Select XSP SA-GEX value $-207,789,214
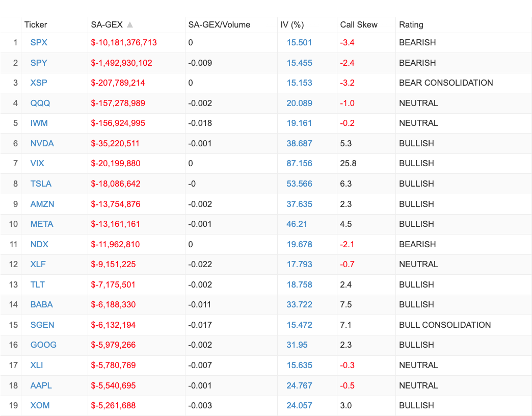The height and width of the screenshot is (416, 532). pyautogui.click(x=118, y=83)
